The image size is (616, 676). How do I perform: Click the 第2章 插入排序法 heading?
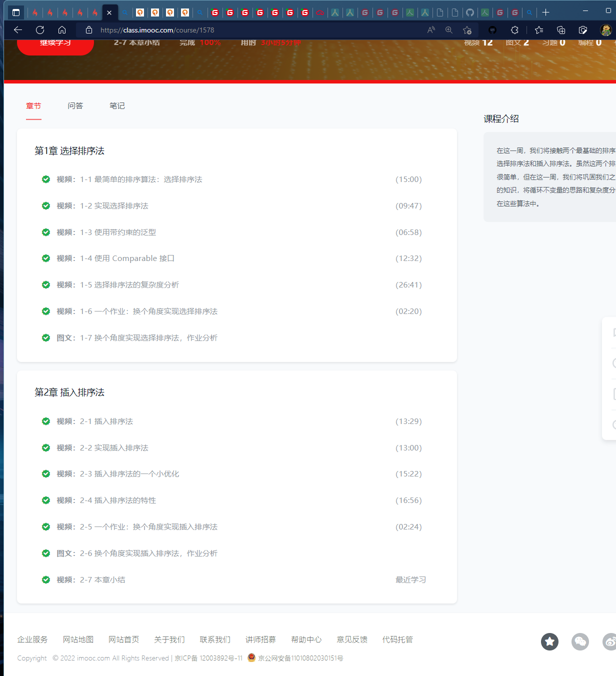coord(69,392)
